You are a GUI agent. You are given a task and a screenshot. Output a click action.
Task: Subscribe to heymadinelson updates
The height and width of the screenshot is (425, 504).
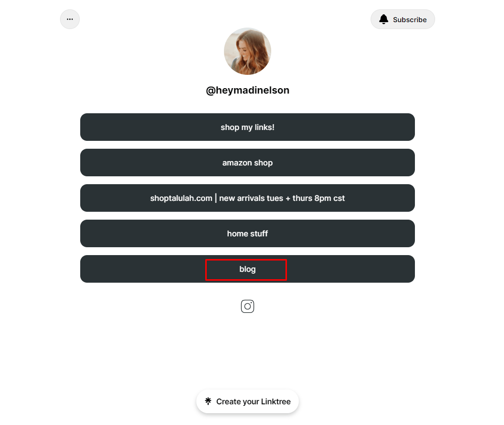403,19
